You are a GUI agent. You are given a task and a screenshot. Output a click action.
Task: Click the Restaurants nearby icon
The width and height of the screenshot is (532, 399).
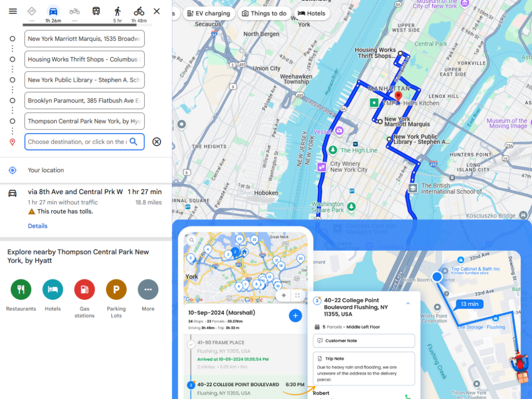tap(21, 289)
